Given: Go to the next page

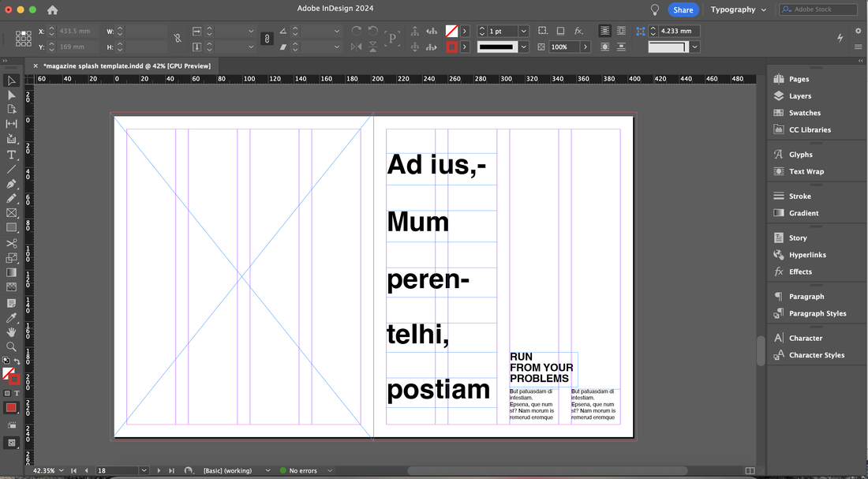Looking at the screenshot, I should (x=159, y=470).
